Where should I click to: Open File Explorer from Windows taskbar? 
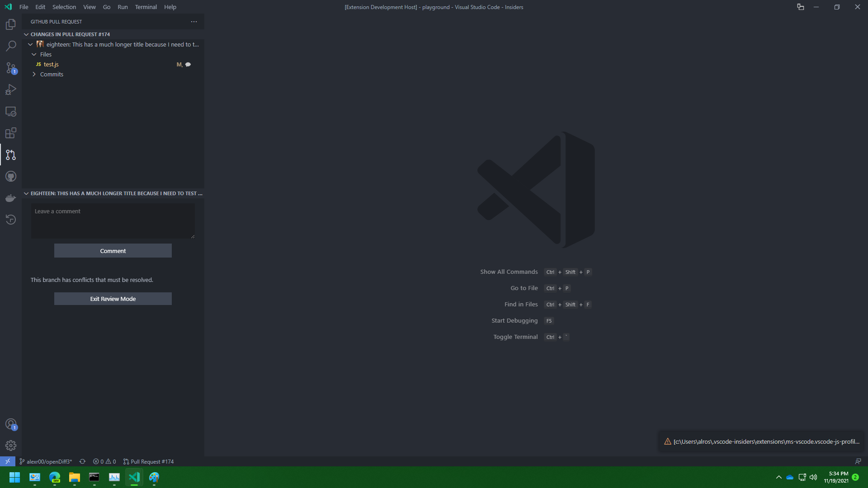pos(75,477)
